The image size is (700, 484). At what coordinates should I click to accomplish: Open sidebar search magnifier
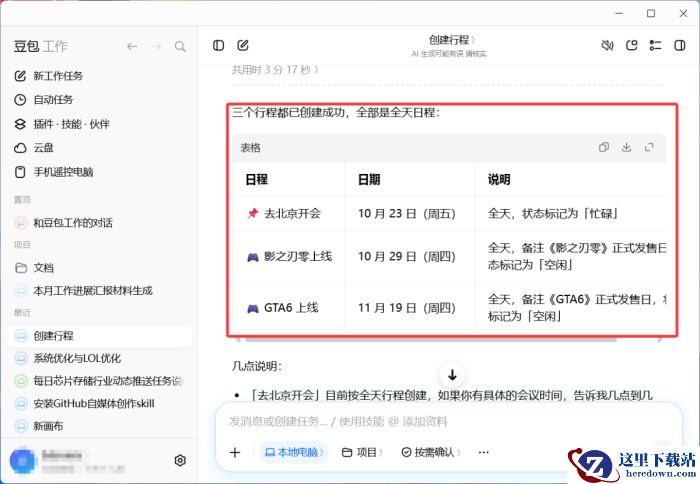[180, 46]
